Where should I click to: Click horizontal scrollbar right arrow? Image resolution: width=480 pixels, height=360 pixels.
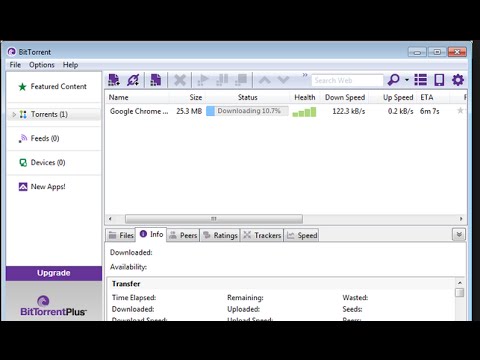461,219
